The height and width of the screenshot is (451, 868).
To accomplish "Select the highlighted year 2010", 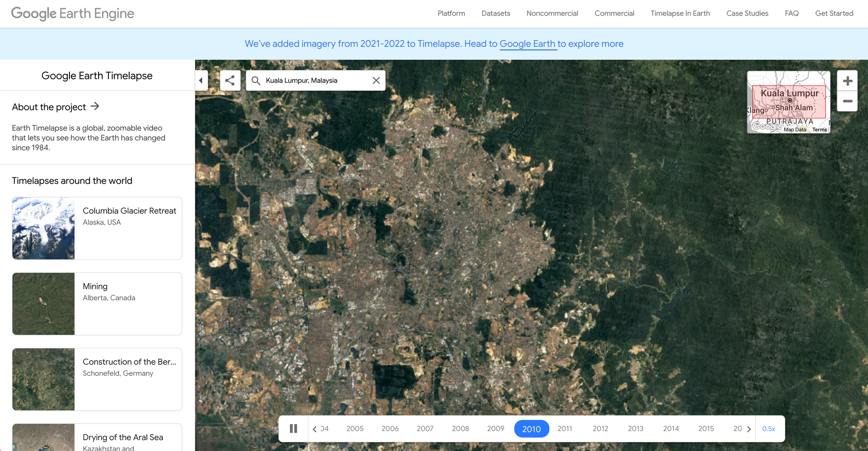I will click(x=532, y=429).
